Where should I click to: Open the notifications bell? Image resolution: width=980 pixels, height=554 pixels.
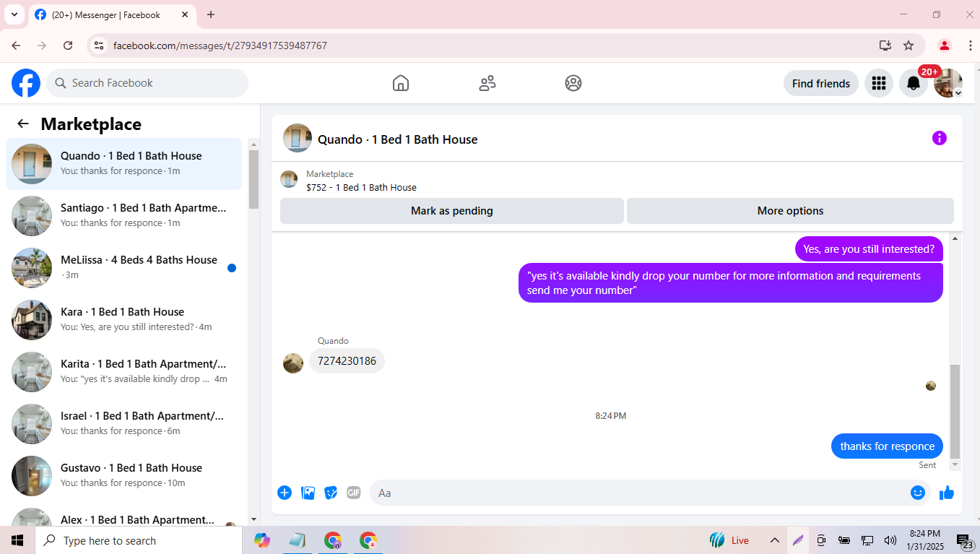pyautogui.click(x=914, y=83)
